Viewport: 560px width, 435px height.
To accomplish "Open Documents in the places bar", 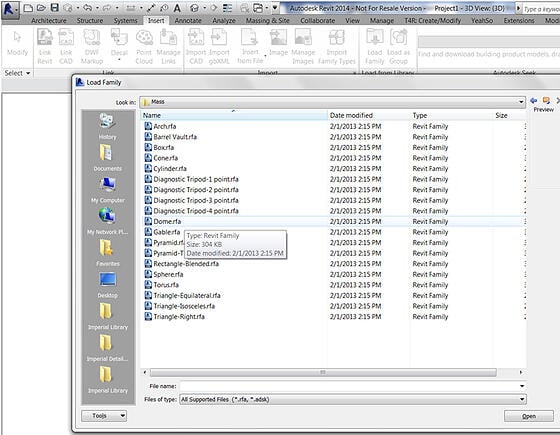I will point(108,158).
